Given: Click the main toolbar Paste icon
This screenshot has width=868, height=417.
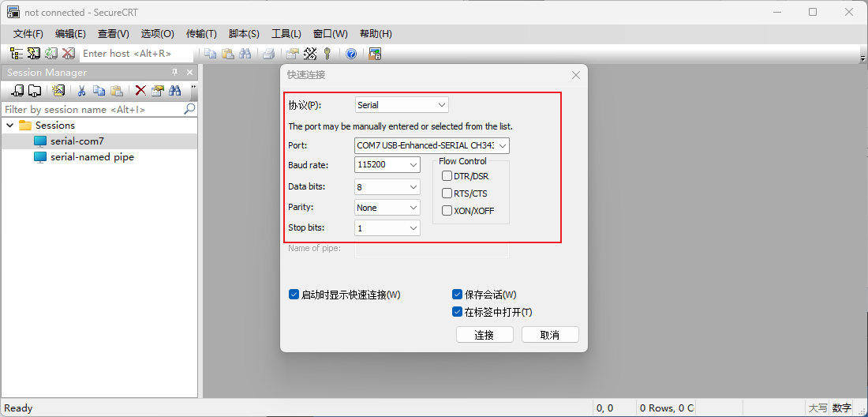Looking at the screenshot, I should 227,54.
